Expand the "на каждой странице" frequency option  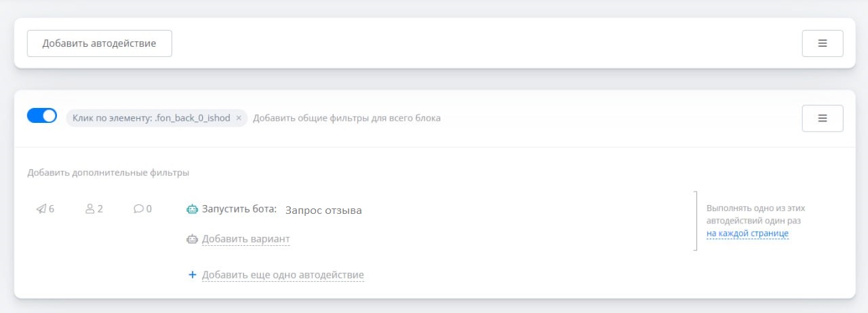point(747,234)
